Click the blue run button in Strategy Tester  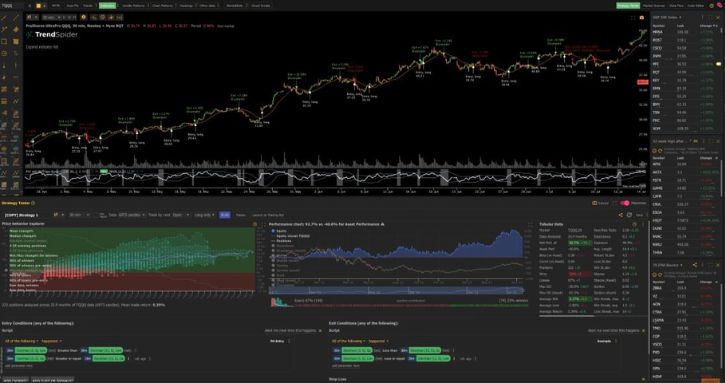tap(225, 215)
